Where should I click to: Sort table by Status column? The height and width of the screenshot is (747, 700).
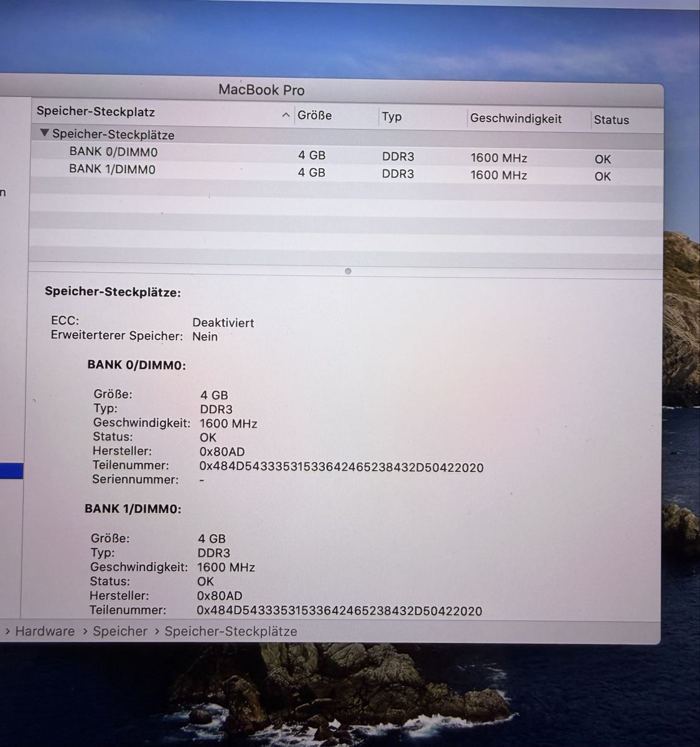tap(611, 120)
